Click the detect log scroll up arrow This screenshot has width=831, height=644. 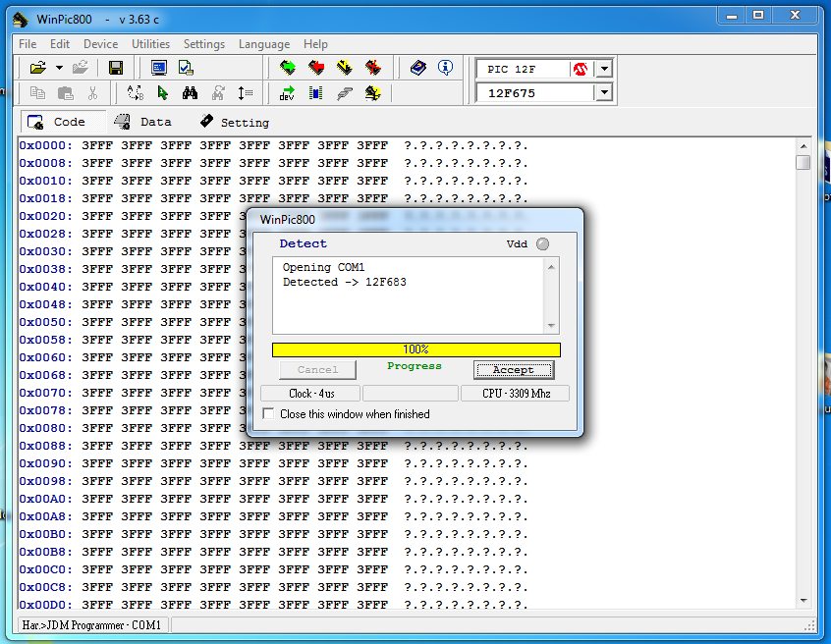coord(551,267)
